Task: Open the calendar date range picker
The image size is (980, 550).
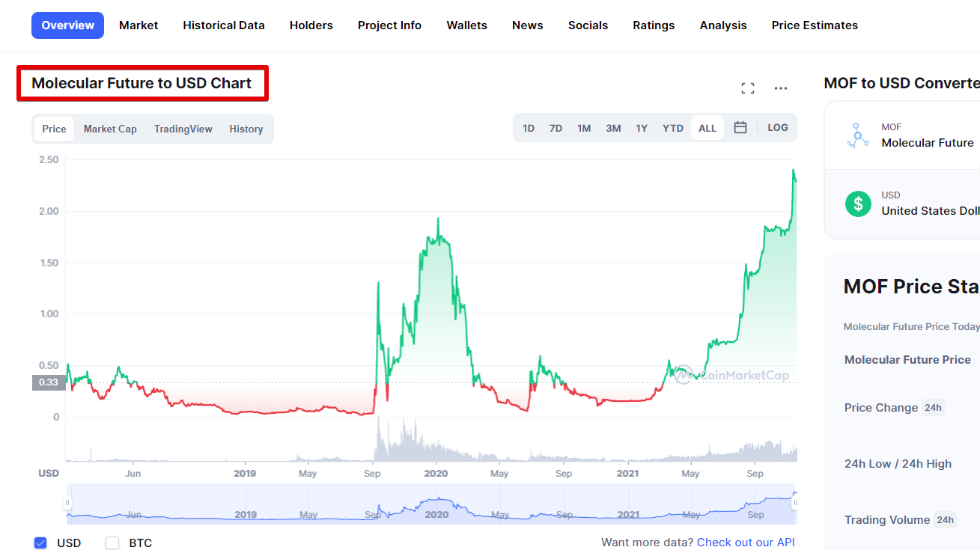Action: 740,128
